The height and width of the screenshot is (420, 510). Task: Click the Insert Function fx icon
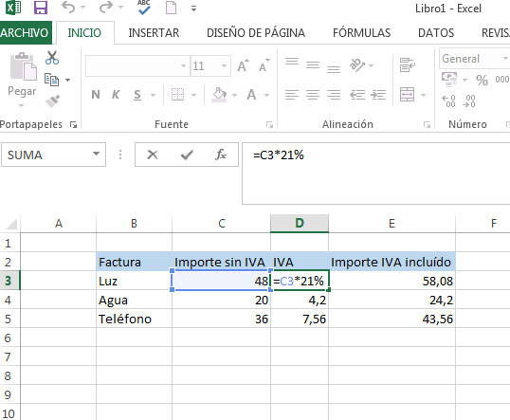pos(221,155)
